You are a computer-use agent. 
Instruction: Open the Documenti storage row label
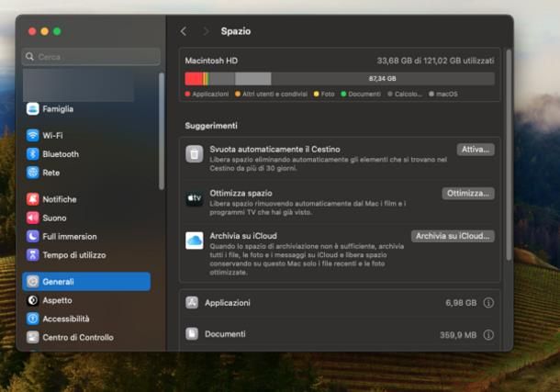225,334
